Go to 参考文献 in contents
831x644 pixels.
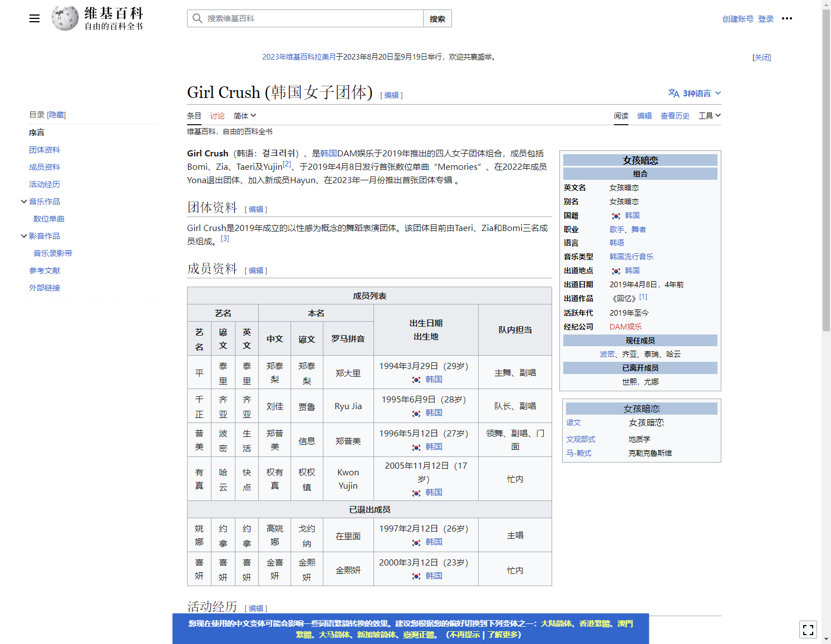[x=45, y=271]
